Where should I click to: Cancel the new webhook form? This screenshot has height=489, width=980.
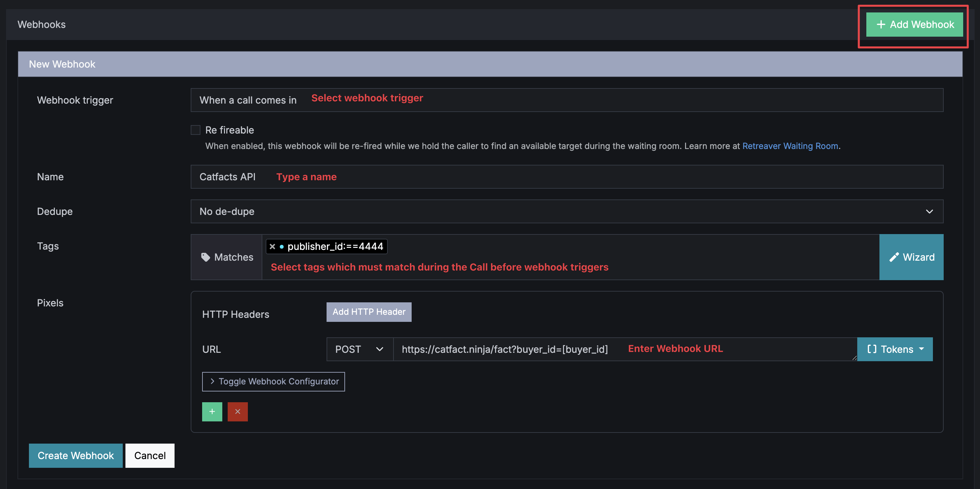point(150,455)
